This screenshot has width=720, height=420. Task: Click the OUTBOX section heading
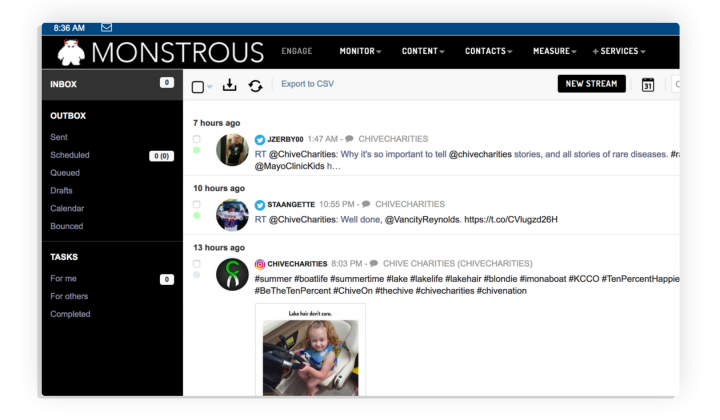pyautogui.click(x=68, y=116)
